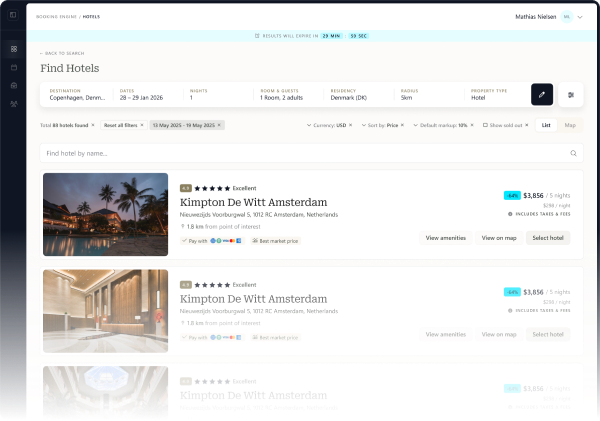The width and height of the screenshot is (600, 421).
Task: Go Back to Search link
Action: (62, 53)
